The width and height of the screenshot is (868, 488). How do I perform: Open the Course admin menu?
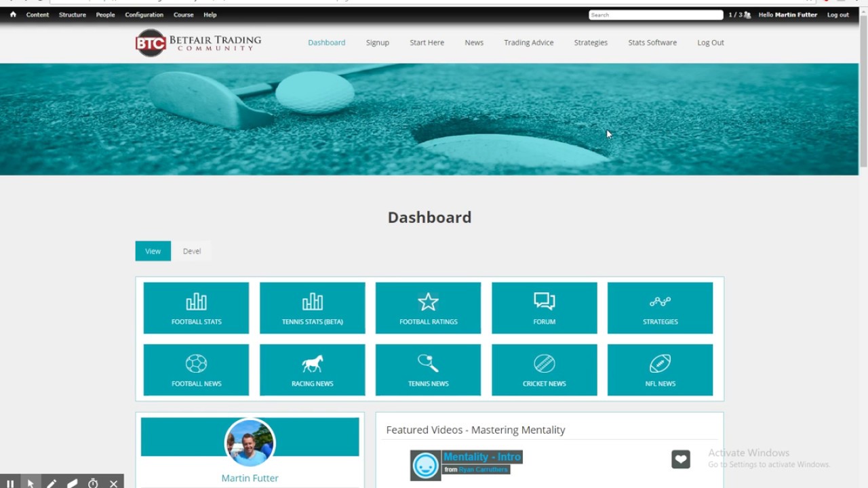(x=183, y=15)
